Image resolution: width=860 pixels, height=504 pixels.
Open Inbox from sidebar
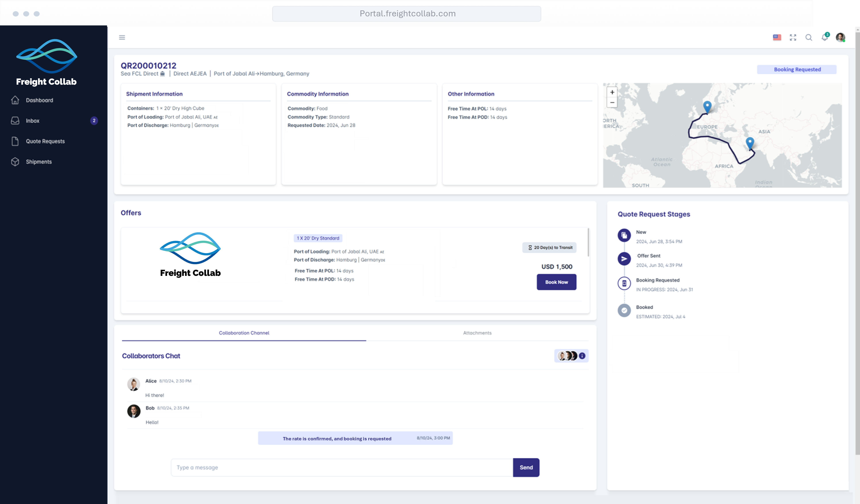tap(33, 121)
